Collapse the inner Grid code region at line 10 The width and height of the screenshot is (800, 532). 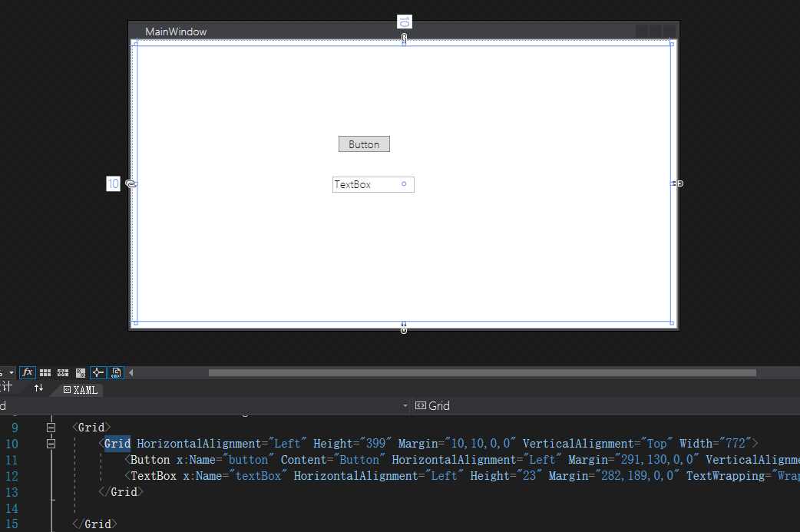(51, 444)
